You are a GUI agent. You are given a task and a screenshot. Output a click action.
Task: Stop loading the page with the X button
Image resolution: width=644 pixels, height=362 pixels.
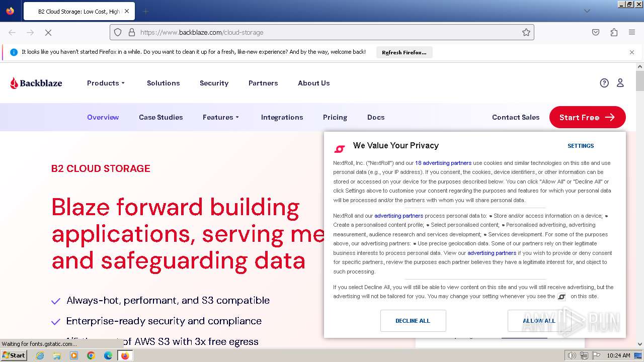tap(48, 32)
